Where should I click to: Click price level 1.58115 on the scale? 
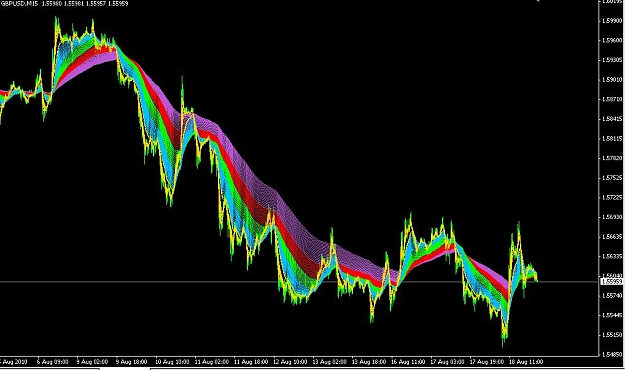click(612, 139)
